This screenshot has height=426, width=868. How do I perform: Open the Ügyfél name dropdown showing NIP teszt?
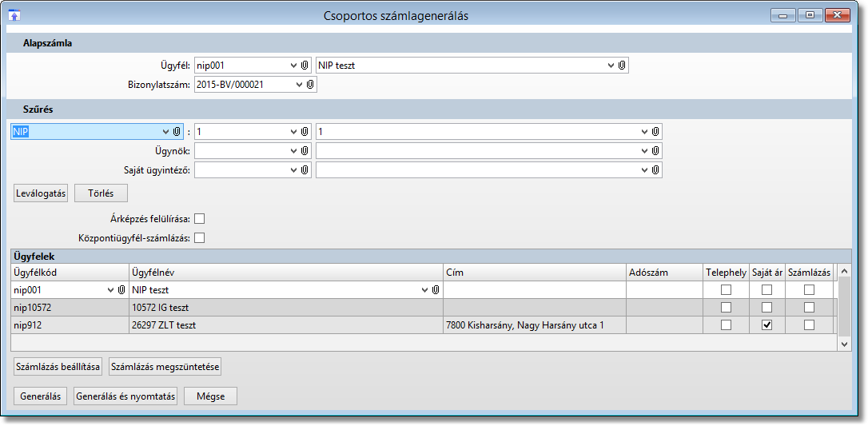click(611, 66)
